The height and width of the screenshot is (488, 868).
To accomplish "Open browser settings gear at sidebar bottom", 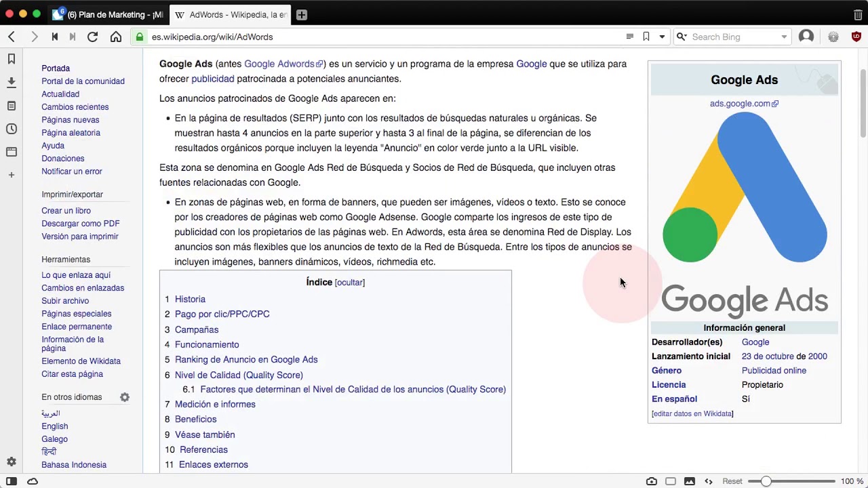I will click(x=12, y=462).
